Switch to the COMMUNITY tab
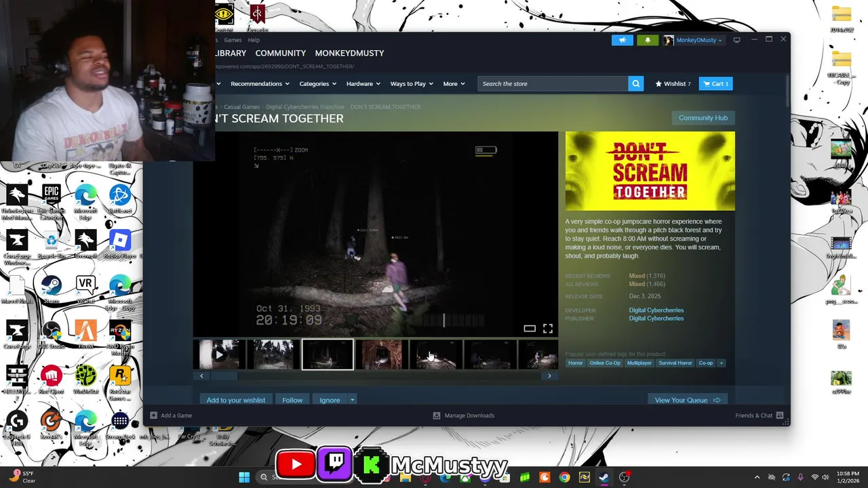The image size is (868, 488). (280, 53)
